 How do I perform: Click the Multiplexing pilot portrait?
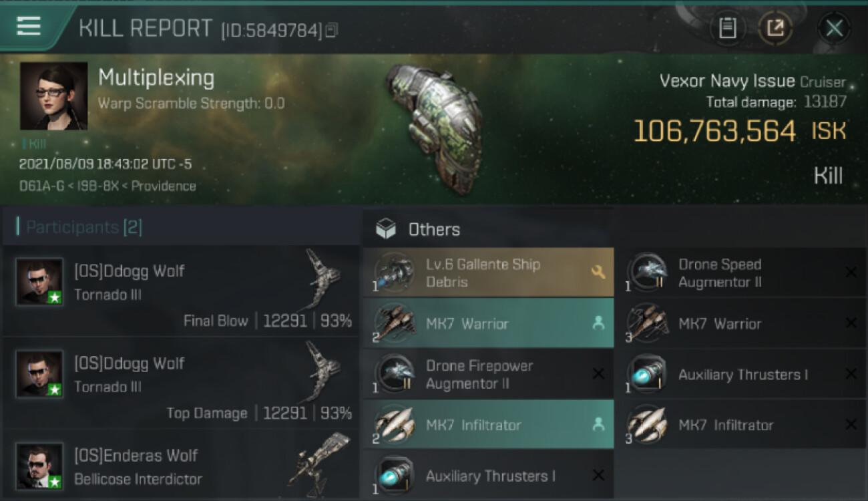(53, 96)
